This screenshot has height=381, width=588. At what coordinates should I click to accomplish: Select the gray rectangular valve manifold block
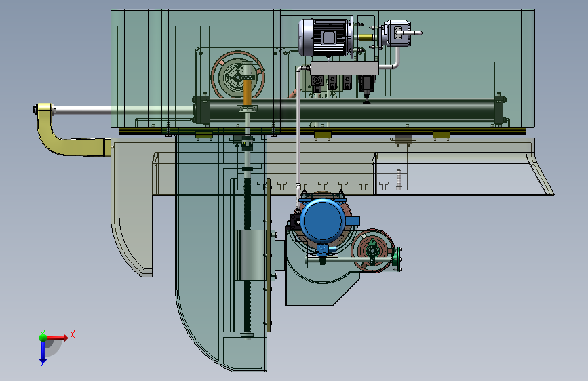point(345,68)
